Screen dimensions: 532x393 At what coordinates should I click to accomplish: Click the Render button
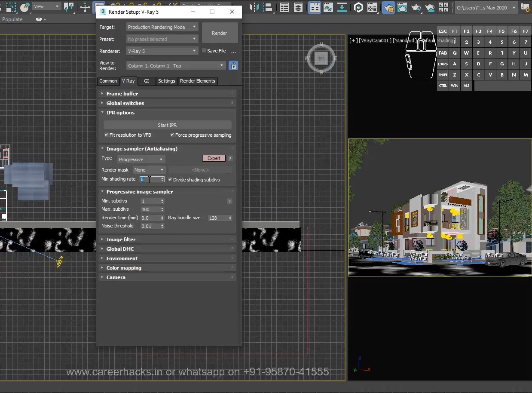220,33
